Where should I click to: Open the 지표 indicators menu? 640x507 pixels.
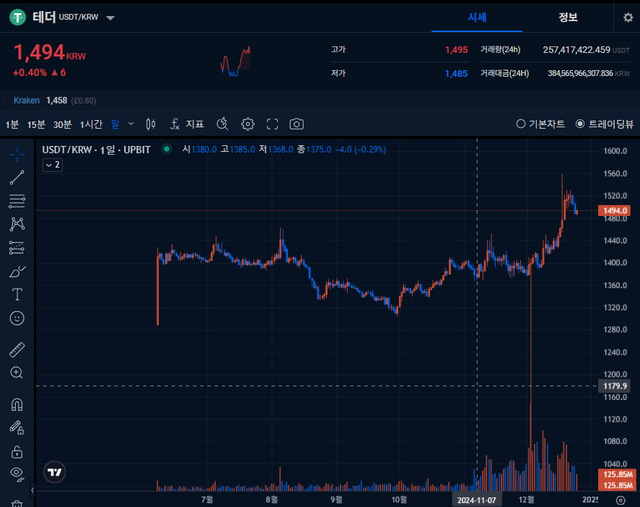coord(187,124)
